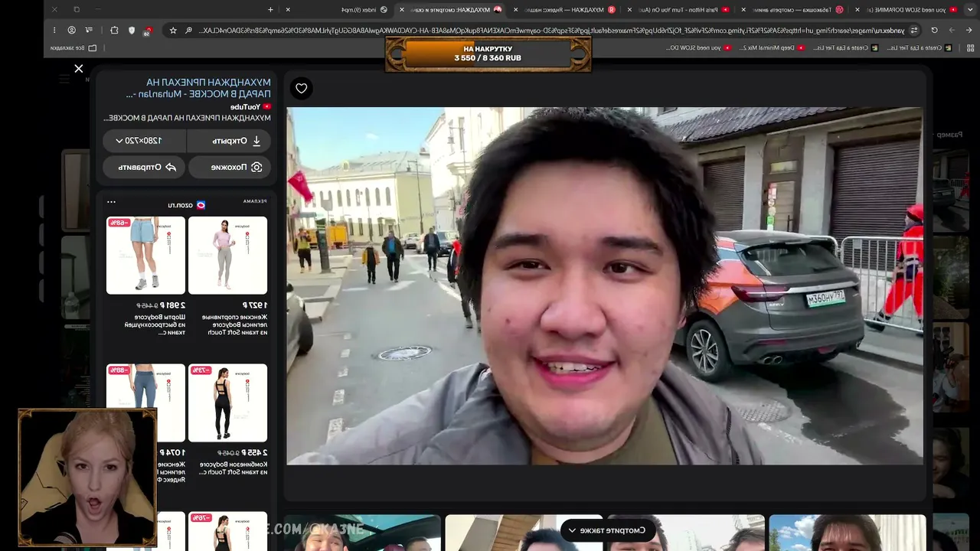Open the browser three-dot main menu
This screenshot has height=551, width=980.
coord(54,30)
